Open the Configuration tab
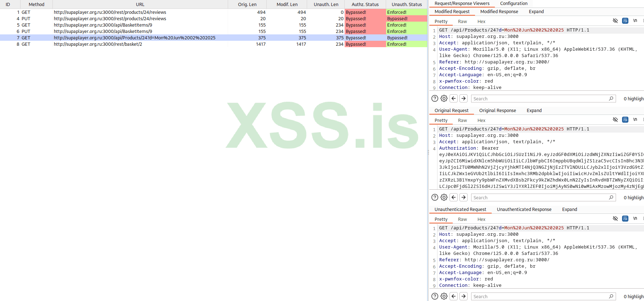644x301 pixels. pos(514,4)
